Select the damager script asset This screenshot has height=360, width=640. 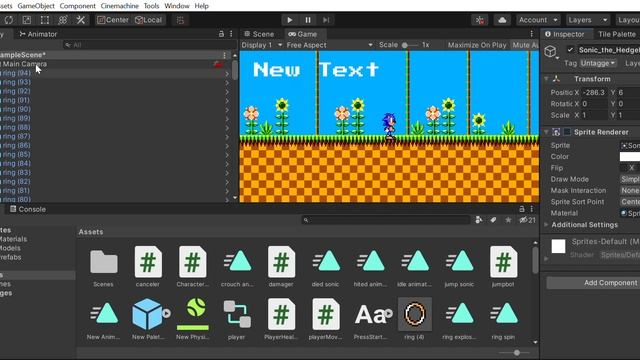pos(281,267)
